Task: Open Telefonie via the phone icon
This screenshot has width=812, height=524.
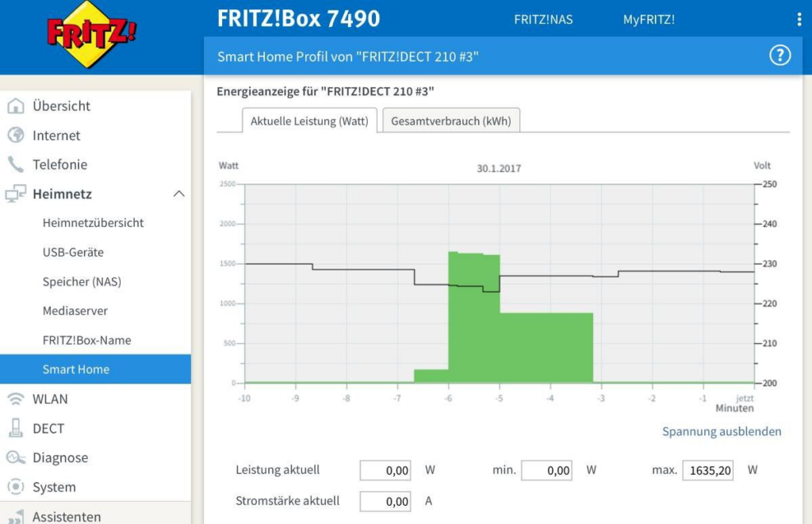Action: coord(15,164)
